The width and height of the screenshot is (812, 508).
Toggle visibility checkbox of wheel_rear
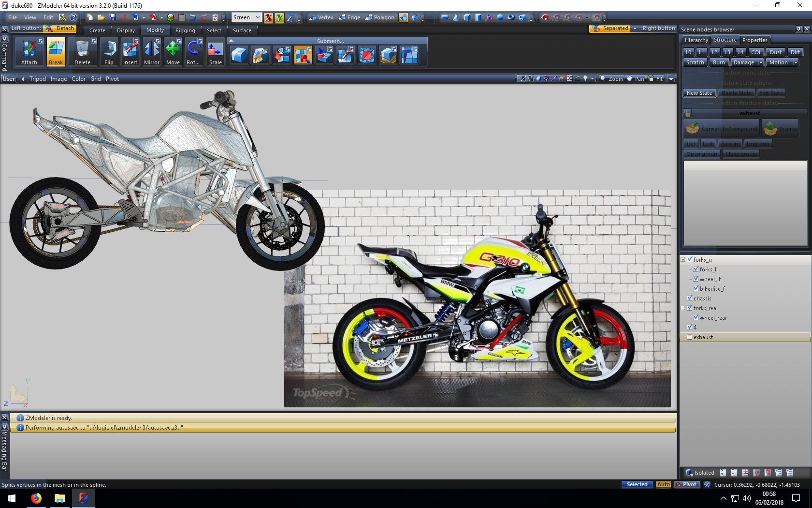point(696,317)
